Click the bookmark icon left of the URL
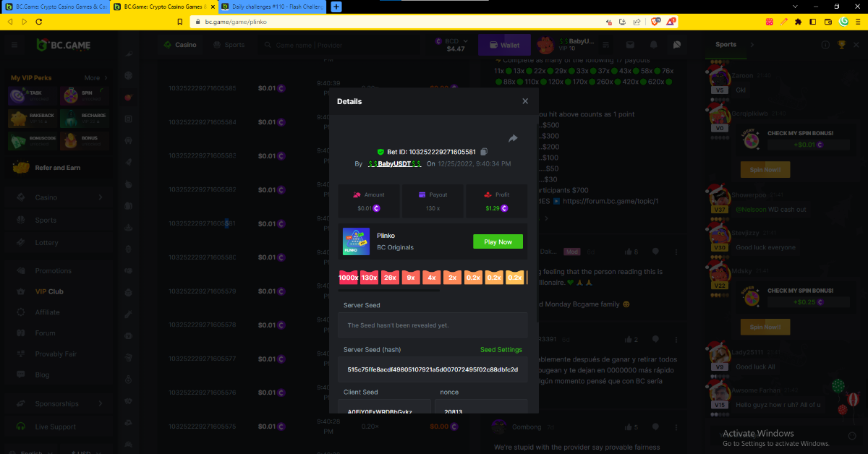 (x=180, y=22)
